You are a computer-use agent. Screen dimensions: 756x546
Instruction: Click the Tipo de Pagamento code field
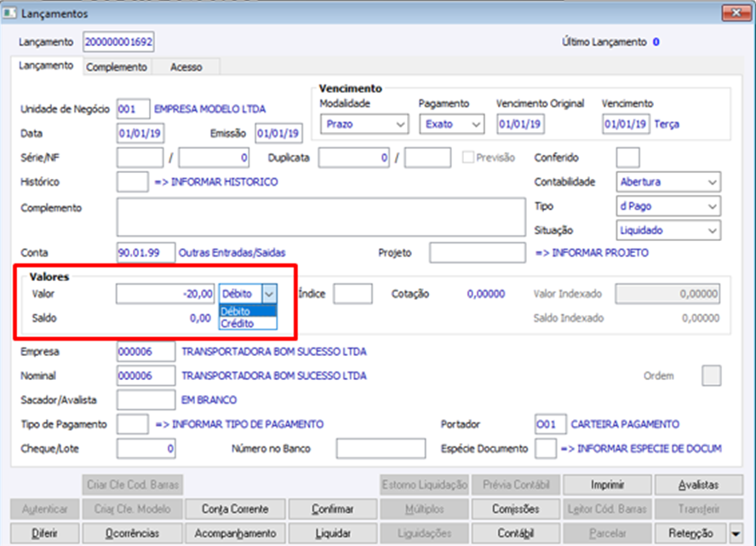(x=132, y=424)
